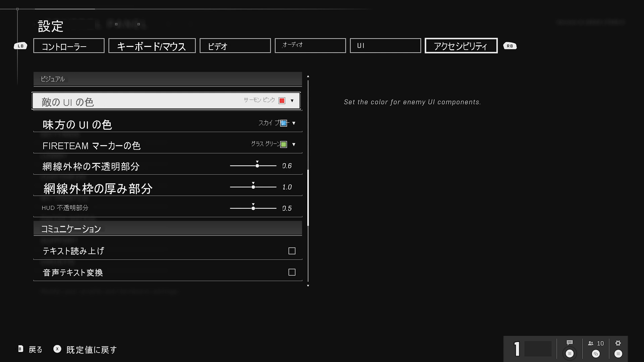Image resolution: width=644 pixels, height=362 pixels.
Task: Click the ビジュアル section header
Action: coord(168,79)
